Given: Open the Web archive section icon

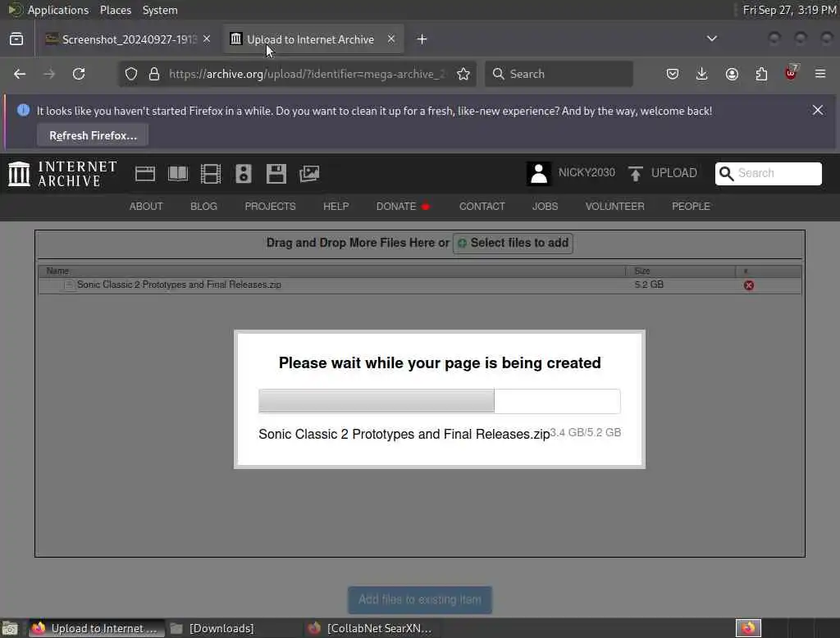Looking at the screenshot, I should (x=145, y=174).
